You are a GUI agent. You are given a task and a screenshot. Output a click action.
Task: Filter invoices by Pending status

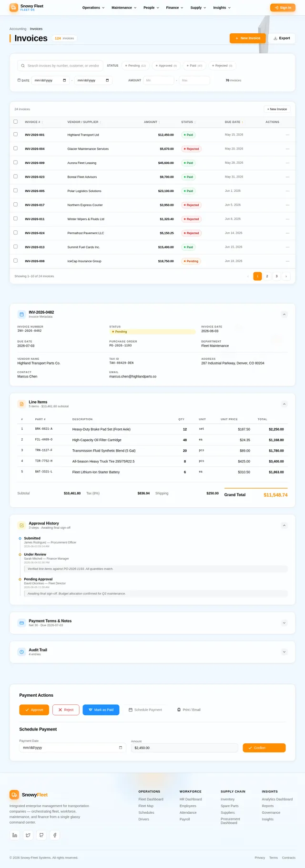(136, 66)
